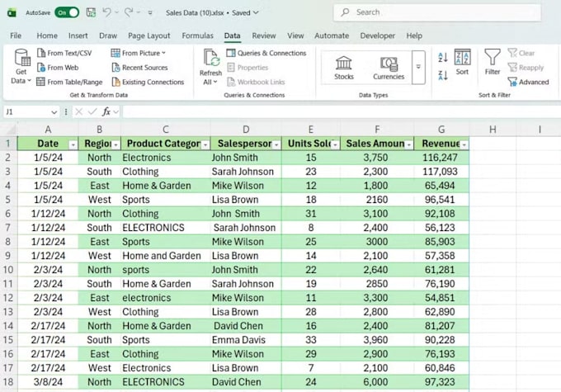Image resolution: width=561 pixels, height=392 pixels.
Task: Click From Web data source
Action: click(x=58, y=68)
